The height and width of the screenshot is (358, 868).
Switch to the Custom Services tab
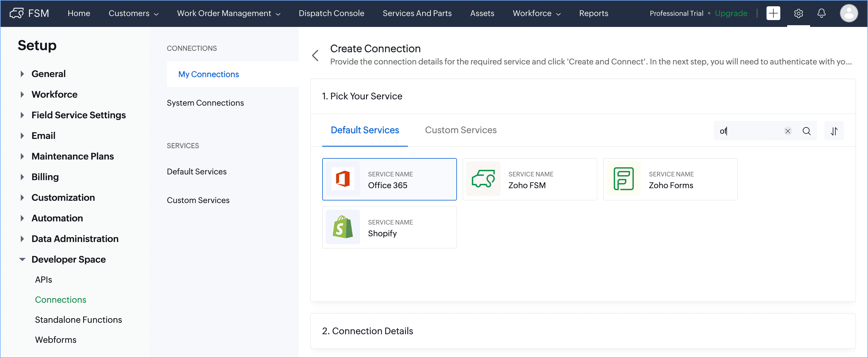click(461, 130)
